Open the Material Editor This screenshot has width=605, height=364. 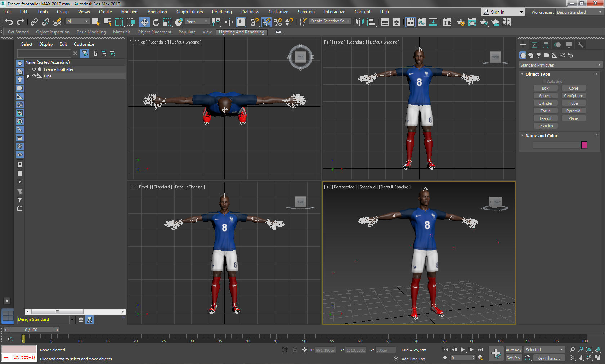(x=447, y=22)
